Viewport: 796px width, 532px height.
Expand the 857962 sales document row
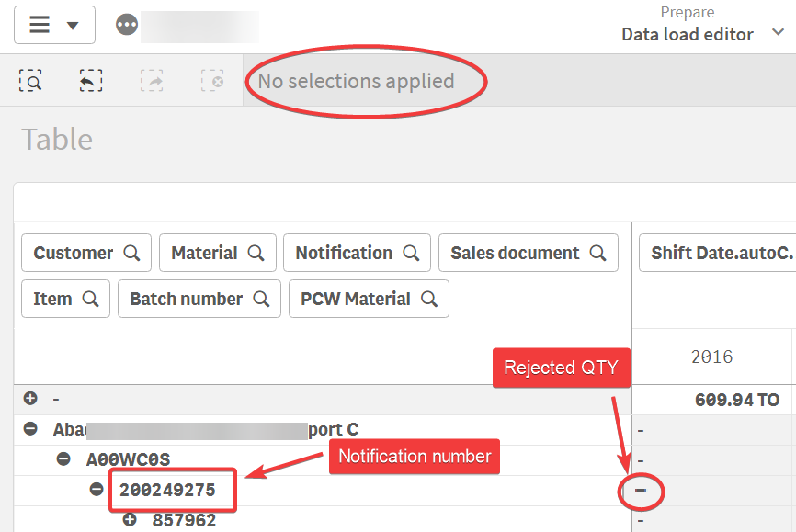coord(129,520)
